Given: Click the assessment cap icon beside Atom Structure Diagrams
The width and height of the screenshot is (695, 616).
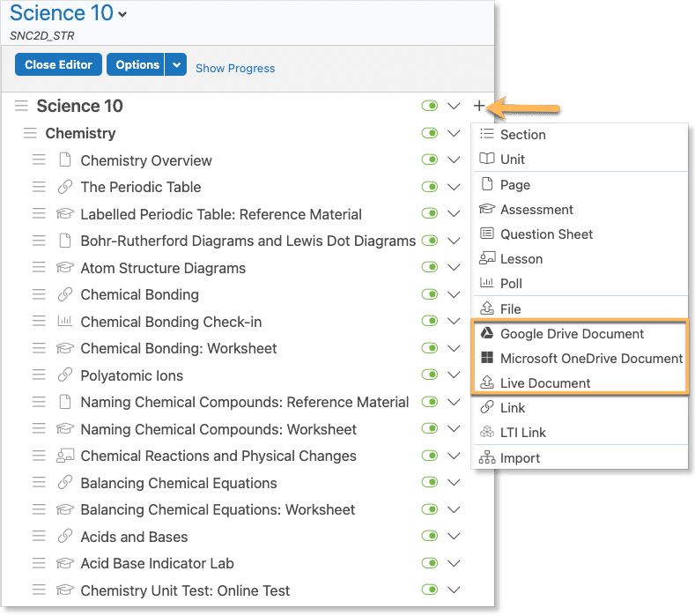Looking at the screenshot, I should point(64,268).
